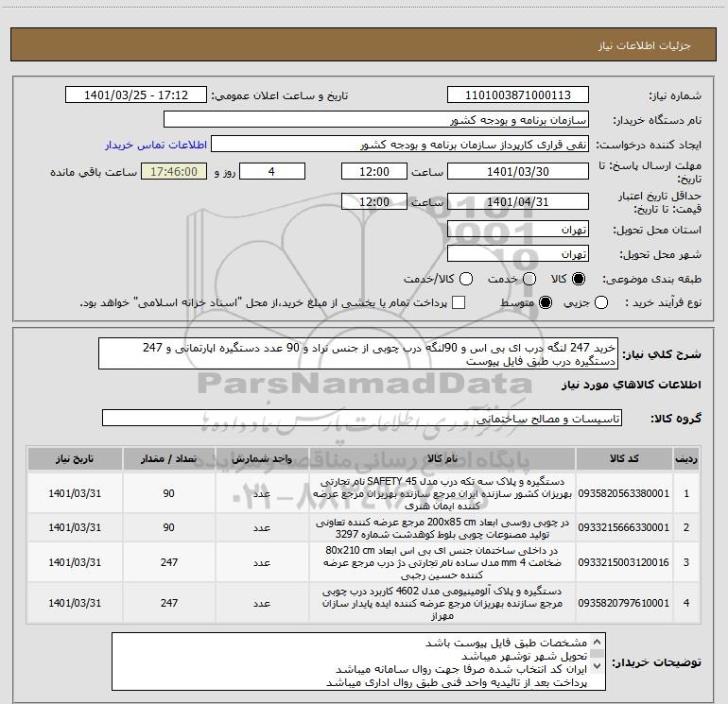Click item code 0935820797610001
The width and height of the screenshot is (728, 704).
(x=624, y=603)
